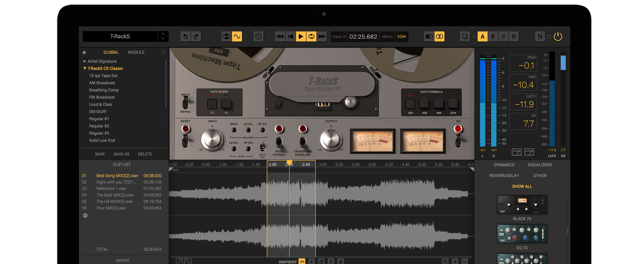This screenshot has height=264, width=644.
Task: Select comparison slot B
Action: (493, 37)
